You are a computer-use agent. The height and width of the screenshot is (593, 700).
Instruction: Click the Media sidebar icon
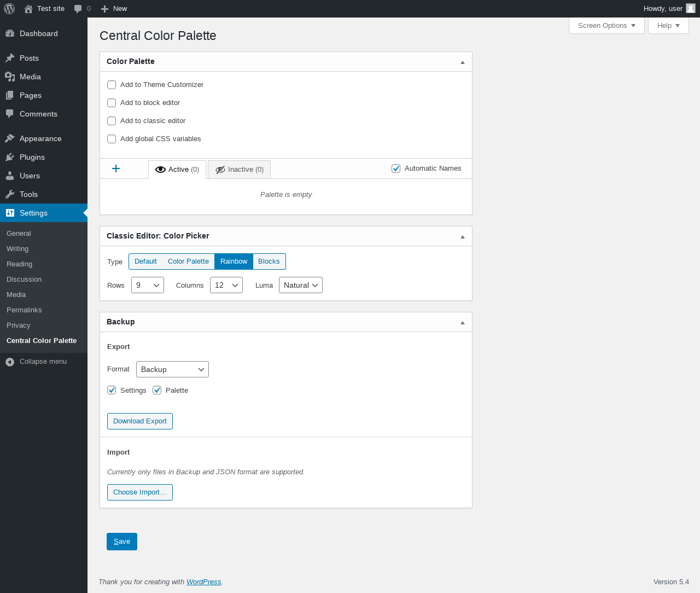point(10,77)
